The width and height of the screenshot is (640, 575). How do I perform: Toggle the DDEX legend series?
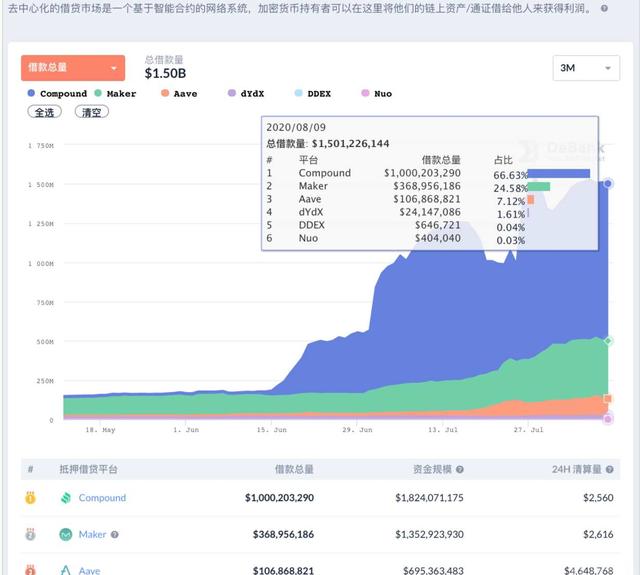click(313, 93)
